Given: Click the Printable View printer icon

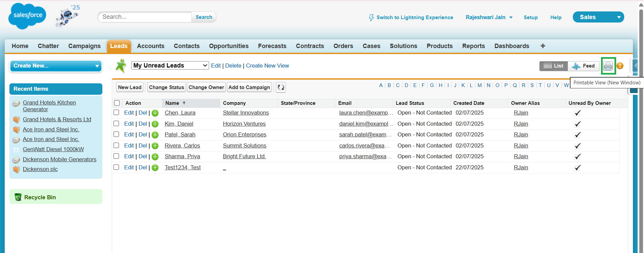Looking at the screenshot, I should (608, 66).
